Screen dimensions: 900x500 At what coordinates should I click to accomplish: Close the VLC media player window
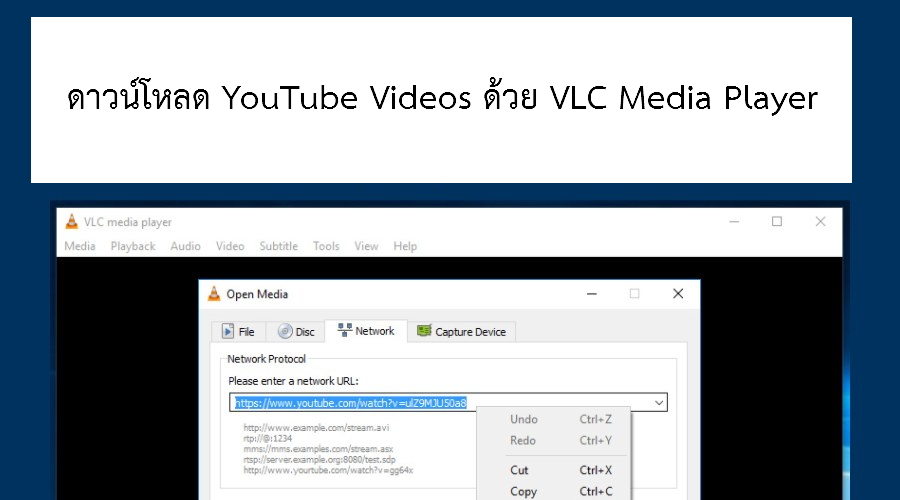click(820, 222)
